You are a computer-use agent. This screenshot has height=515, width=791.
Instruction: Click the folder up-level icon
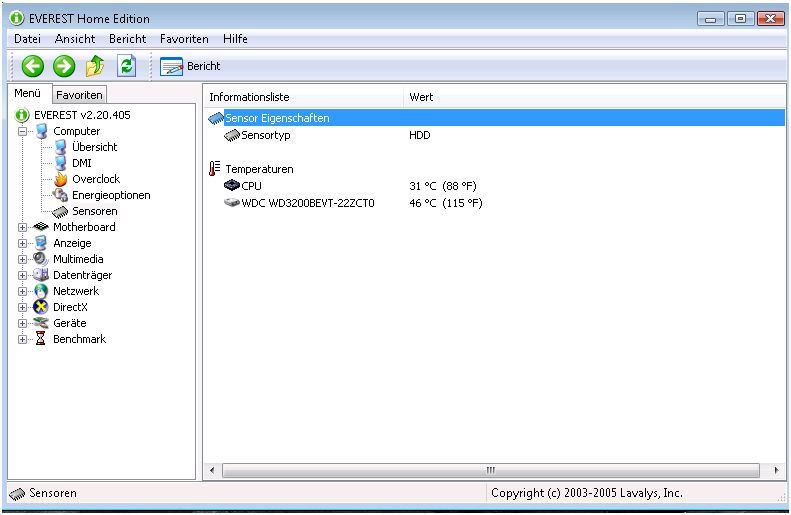(95, 66)
